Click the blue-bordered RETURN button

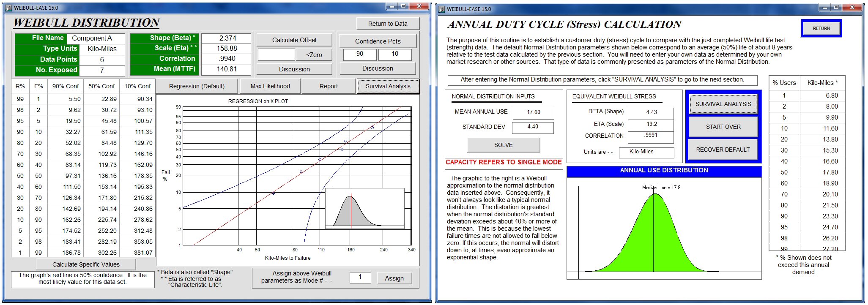(821, 28)
